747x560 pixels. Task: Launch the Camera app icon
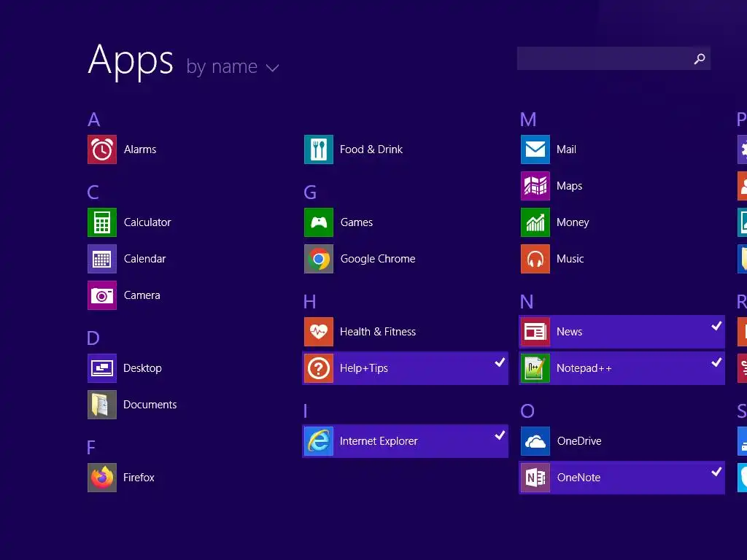click(x=102, y=295)
